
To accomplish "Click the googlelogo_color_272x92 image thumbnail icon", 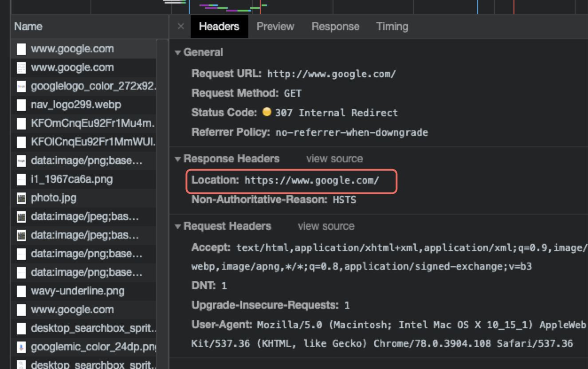I will click(21, 86).
